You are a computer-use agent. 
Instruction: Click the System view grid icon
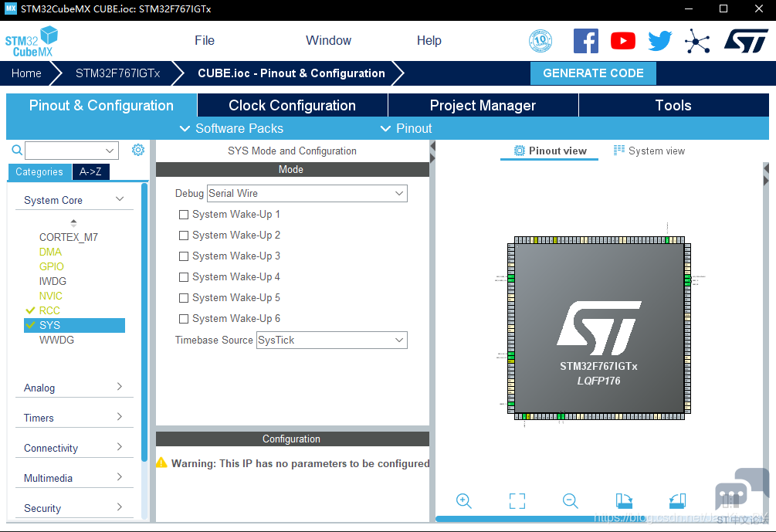pyautogui.click(x=618, y=150)
